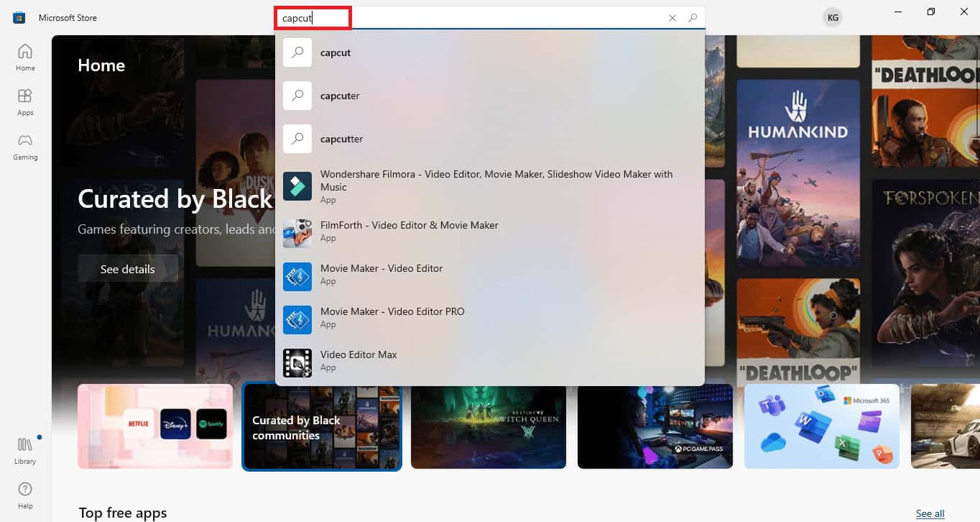Clear the search box with X icon
Image resolution: width=980 pixels, height=522 pixels.
[x=672, y=18]
